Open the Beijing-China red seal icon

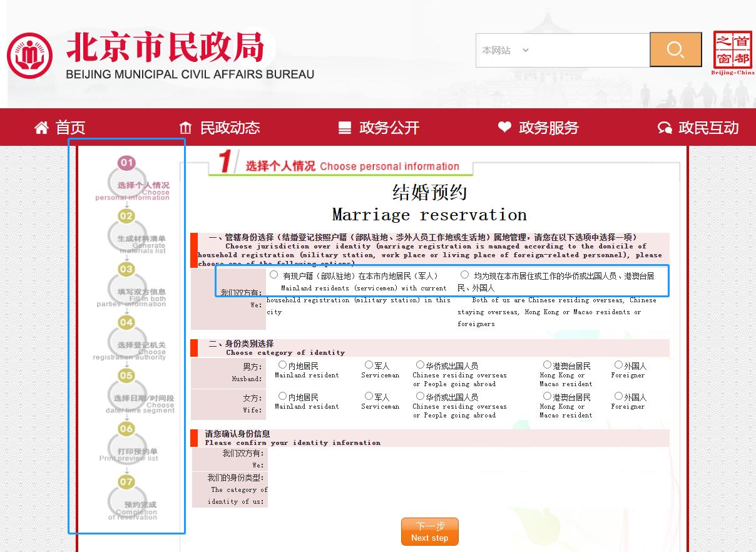click(732, 51)
